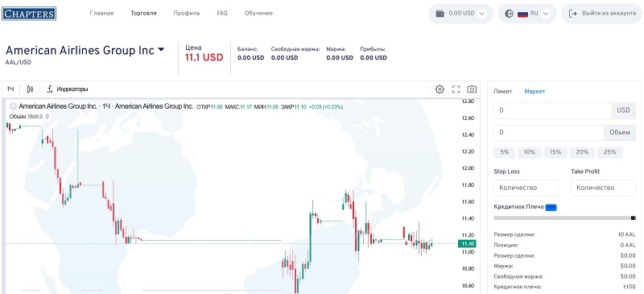
Task: Click the 11.10 current price label on axis
Action: click(468, 244)
